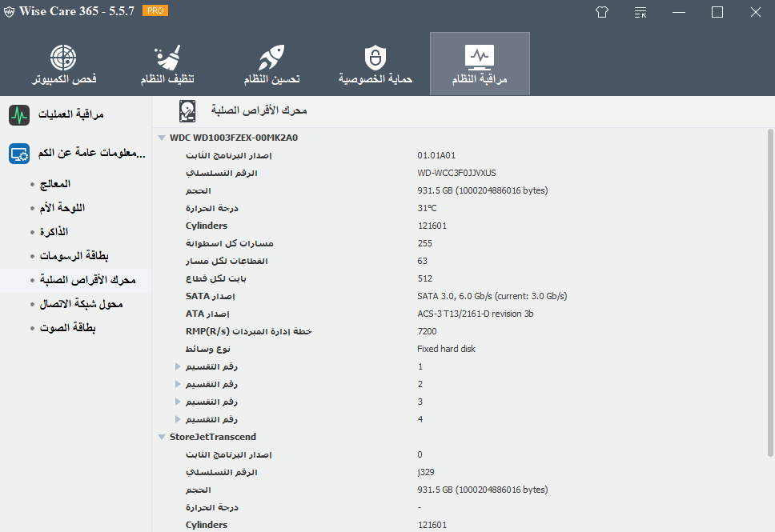
Task: Collapse the StoreJetTranscend drive node
Action: pyautogui.click(x=162, y=437)
